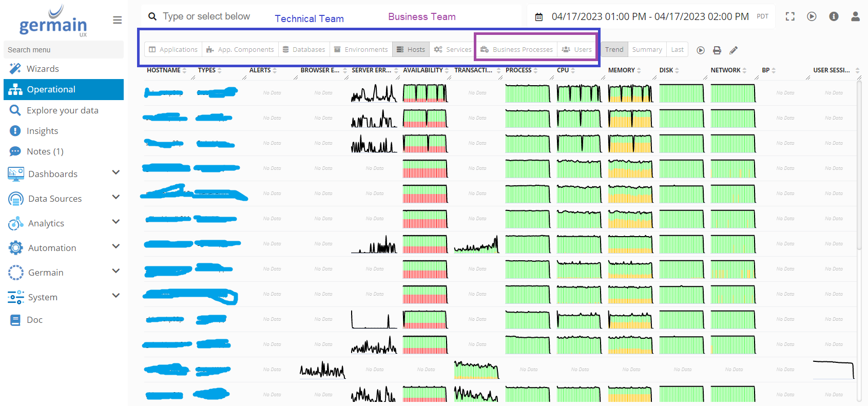The image size is (868, 406).
Task: Open the user profile icon
Action: tap(855, 16)
